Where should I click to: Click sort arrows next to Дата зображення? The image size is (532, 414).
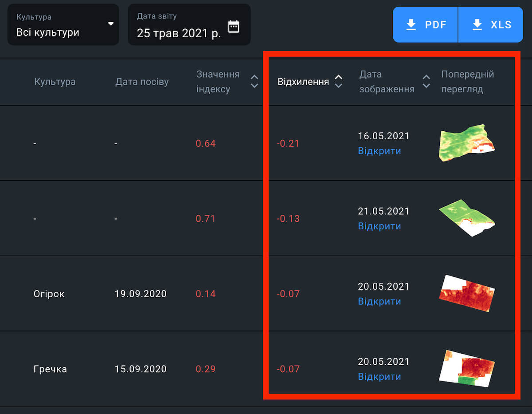(x=426, y=82)
